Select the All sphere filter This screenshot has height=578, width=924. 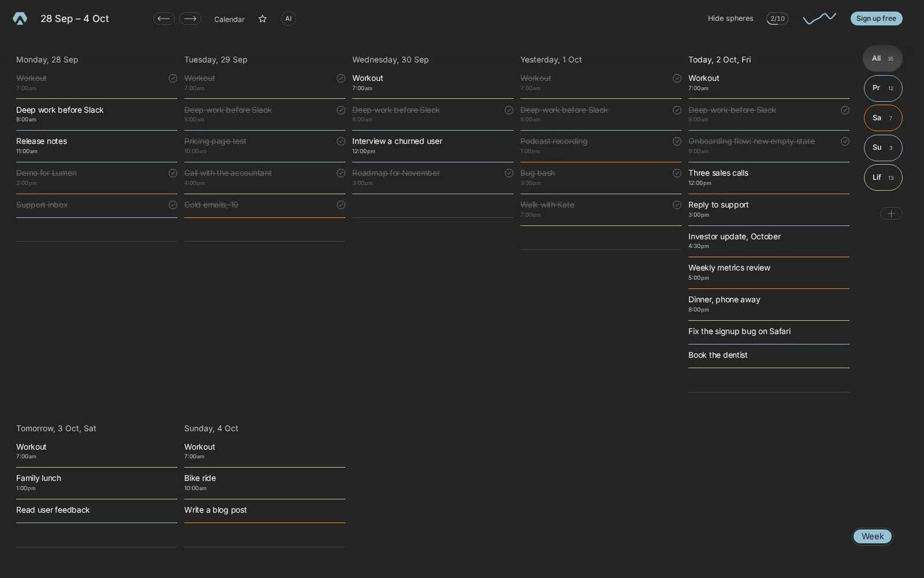pyautogui.click(x=882, y=58)
